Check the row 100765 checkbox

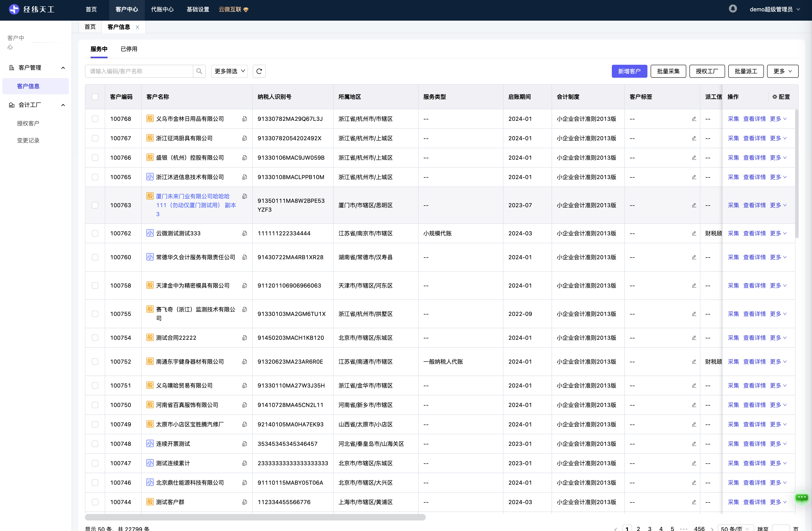coord(95,177)
